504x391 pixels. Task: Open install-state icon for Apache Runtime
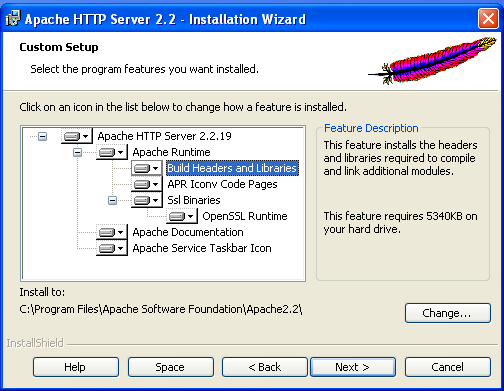pos(112,152)
